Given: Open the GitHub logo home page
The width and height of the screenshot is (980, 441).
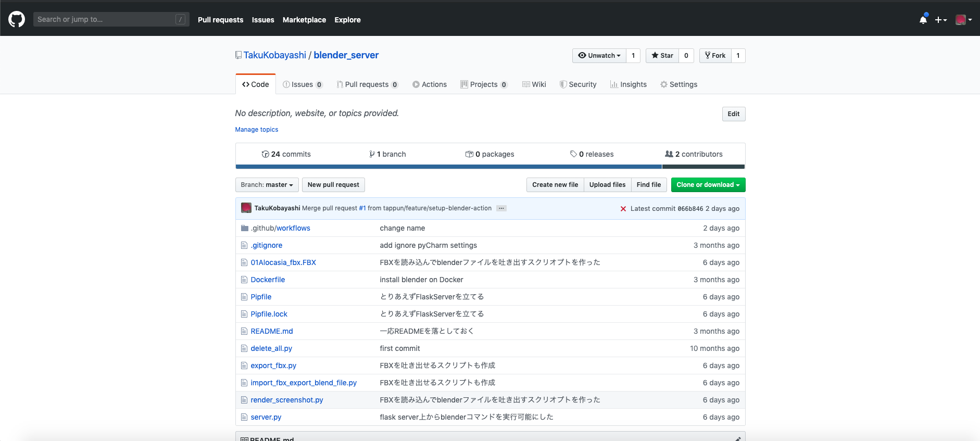Looking at the screenshot, I should 17,19.
